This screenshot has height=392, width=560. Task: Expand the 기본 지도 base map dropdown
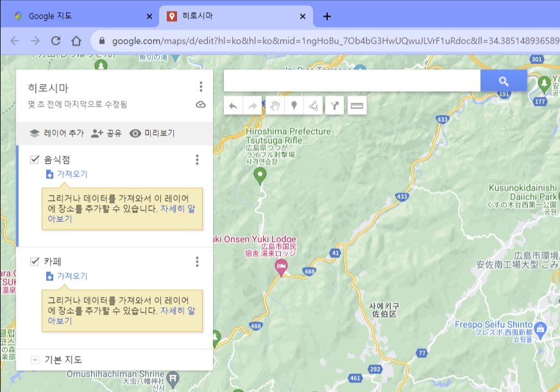35,360
